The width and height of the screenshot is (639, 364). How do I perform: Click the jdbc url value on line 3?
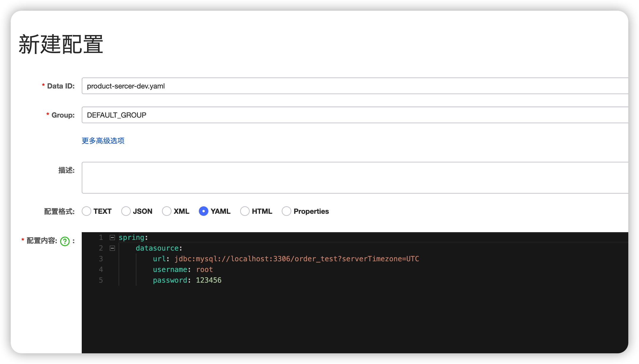click(297, 259)
